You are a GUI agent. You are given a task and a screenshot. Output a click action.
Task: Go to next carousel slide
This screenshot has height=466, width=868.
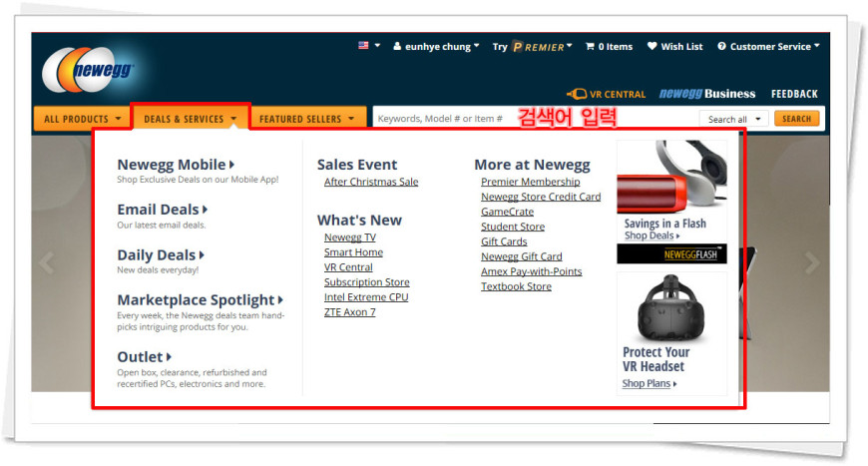tap(812, 262)
